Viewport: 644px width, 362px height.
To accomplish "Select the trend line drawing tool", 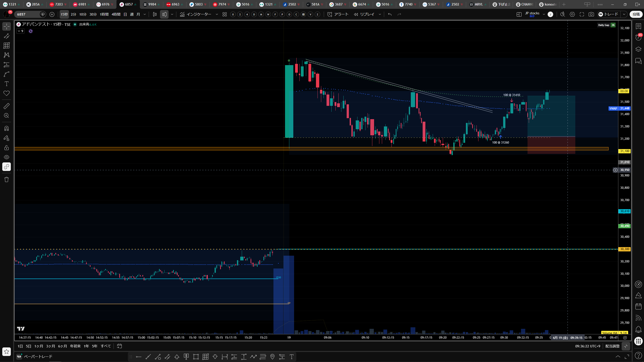I will 7,36.
